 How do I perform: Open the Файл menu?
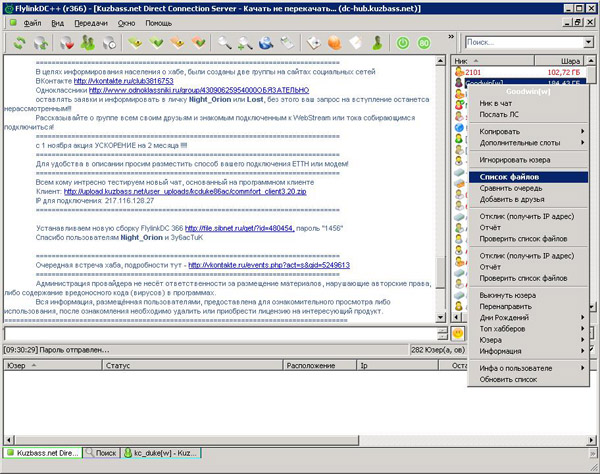pos(33,23)
